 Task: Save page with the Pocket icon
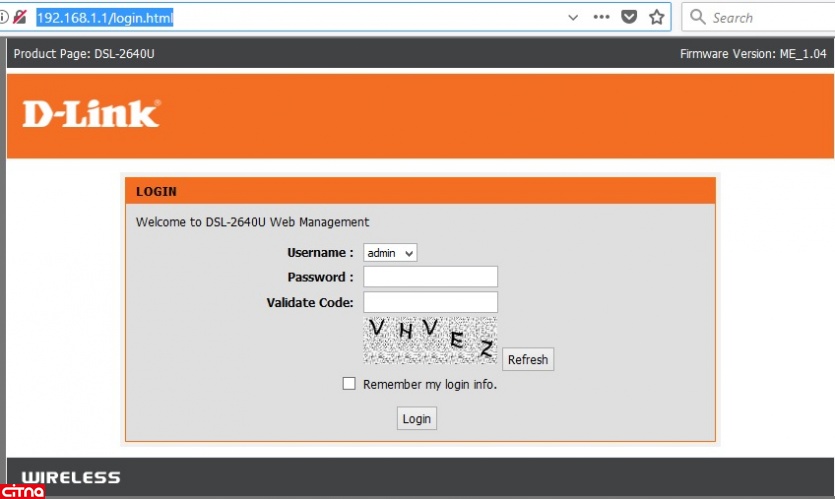coord(629,17)
